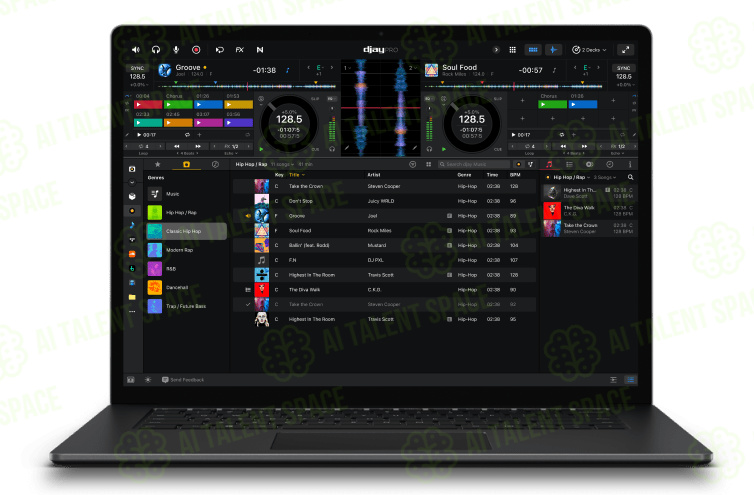Toggle SLIP mode on the right deck

point(498,99)
